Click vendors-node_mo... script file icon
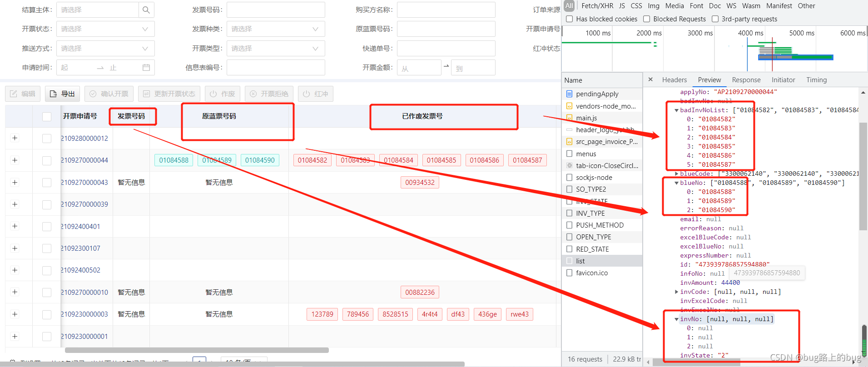Image resolution: width=868 pixels, height=367 pixels. [x=569, y=106]
